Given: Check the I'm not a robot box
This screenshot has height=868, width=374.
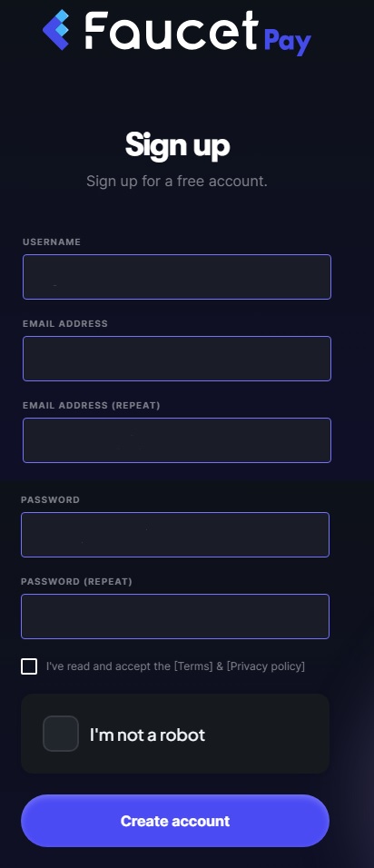Looking at the screenshot, I should [x=61, y=734].
